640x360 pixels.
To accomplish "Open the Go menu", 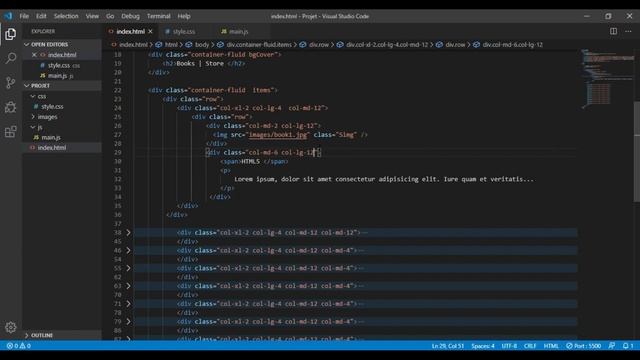I will point(110,16).
